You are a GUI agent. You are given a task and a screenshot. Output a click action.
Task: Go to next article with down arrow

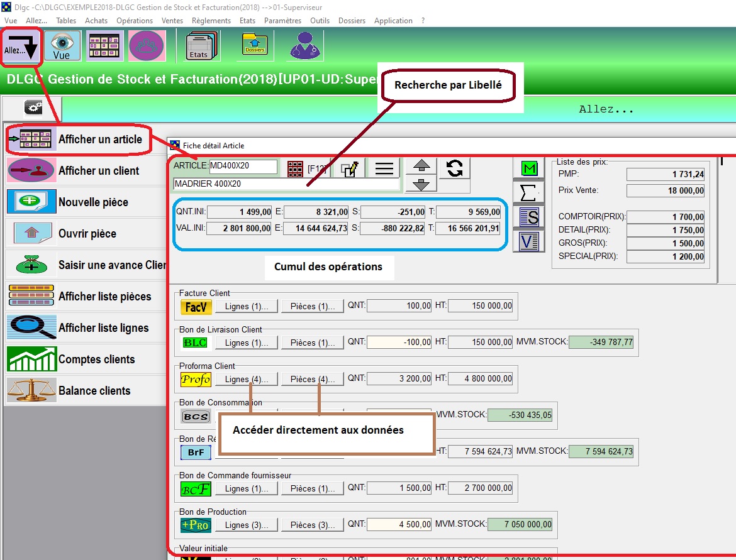(421, 184)
